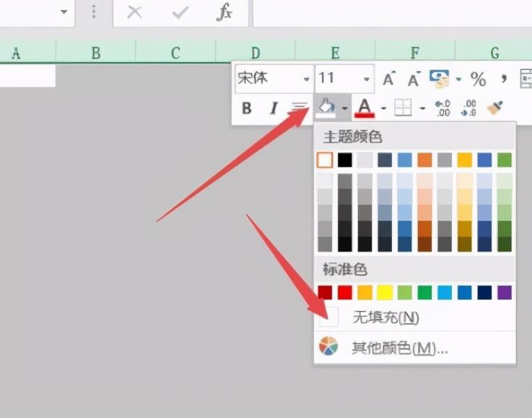532x418 pixels.
Task: Expand the font color dropdown arrow
Action: [x=383, y=108]
